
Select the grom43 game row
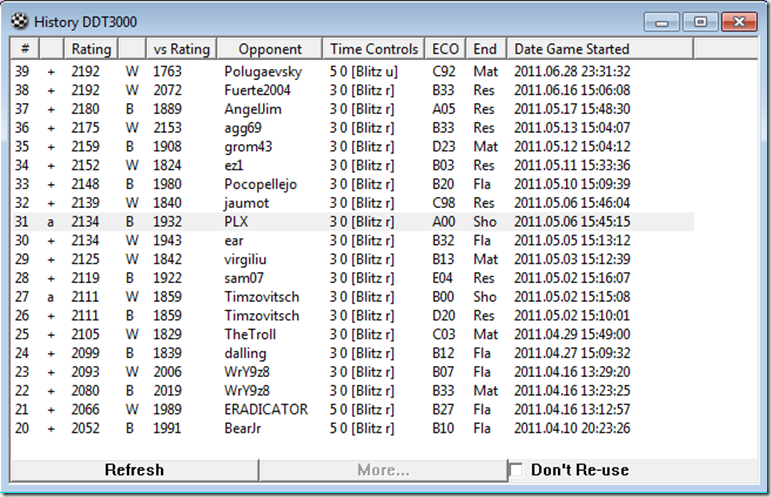353,146
